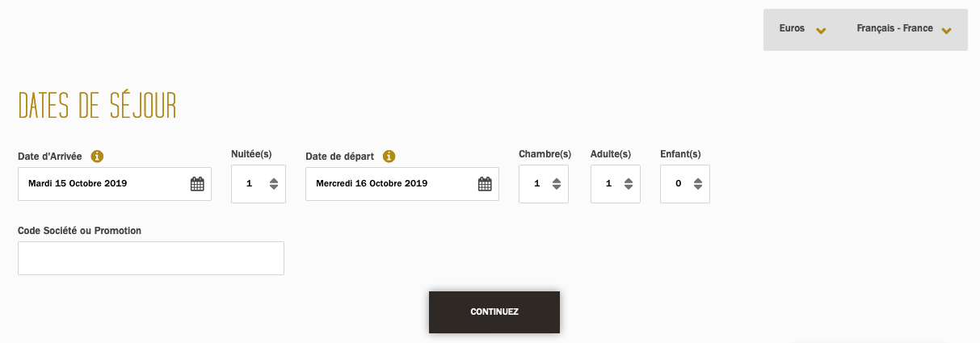Click the Enfant(s) stepper arrows
980x343 pixels.
point(697,184)
